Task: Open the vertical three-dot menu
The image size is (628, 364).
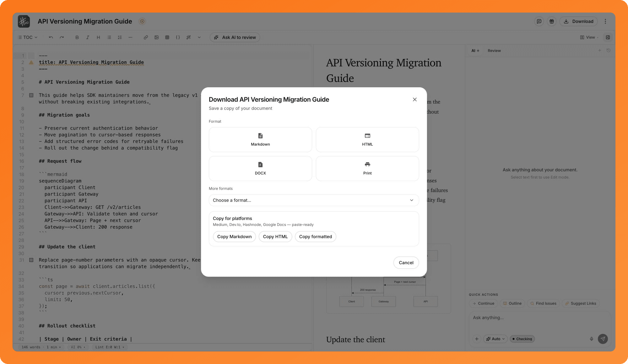Action: pos(605,21)
